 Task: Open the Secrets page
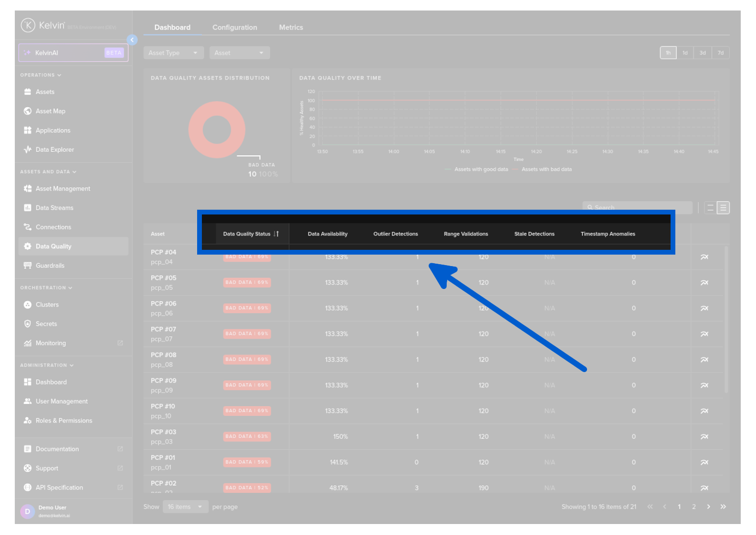(x=46, y=324)
